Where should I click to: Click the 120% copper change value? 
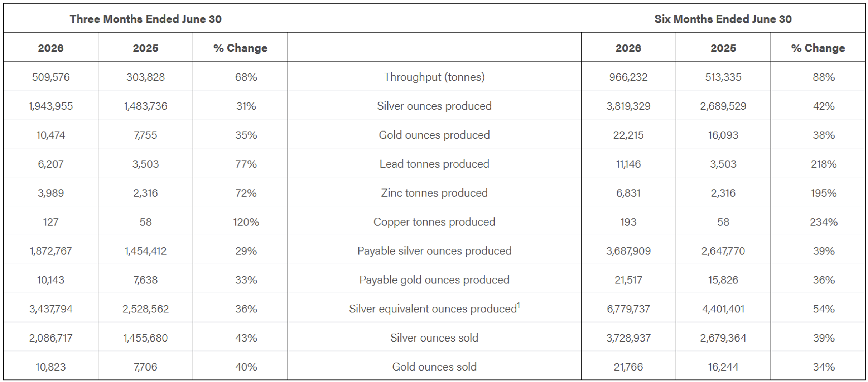(246, 222)
